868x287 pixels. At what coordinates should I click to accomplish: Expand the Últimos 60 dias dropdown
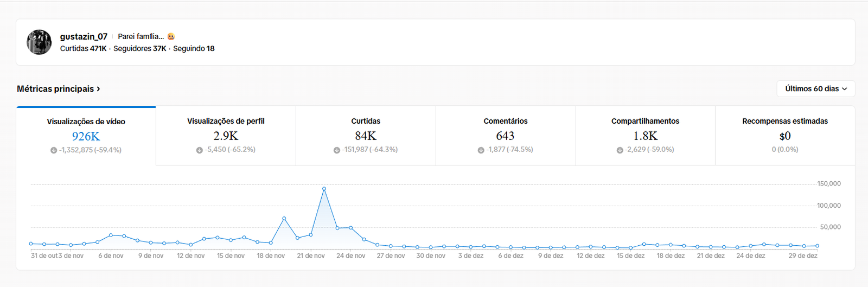[x=816, y=88]
